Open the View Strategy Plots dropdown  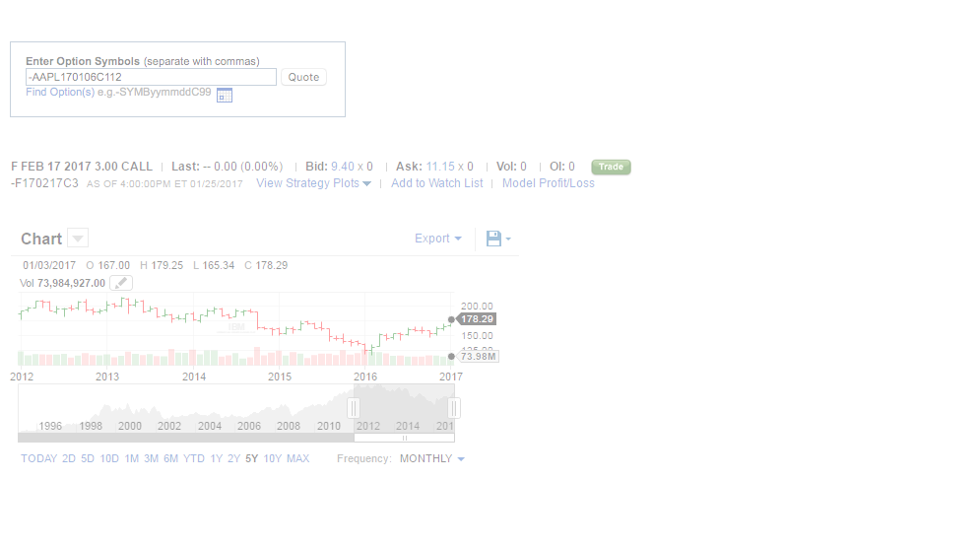coord(313,183)
